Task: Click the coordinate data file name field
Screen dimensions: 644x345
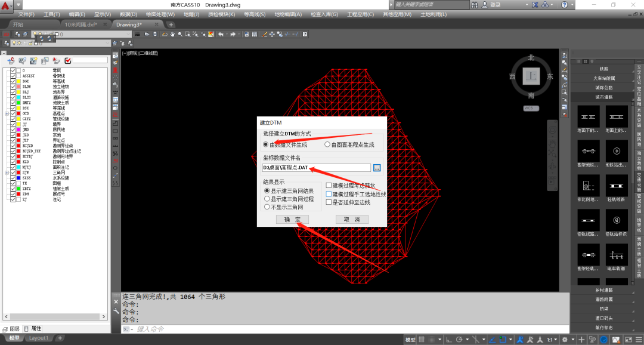Action: [x=317, y=167]
